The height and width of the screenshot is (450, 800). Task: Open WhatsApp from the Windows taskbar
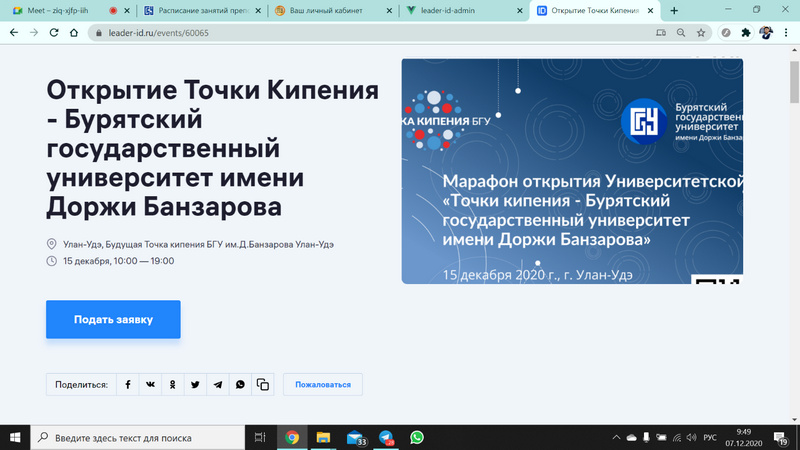click(x=417, y=438)
